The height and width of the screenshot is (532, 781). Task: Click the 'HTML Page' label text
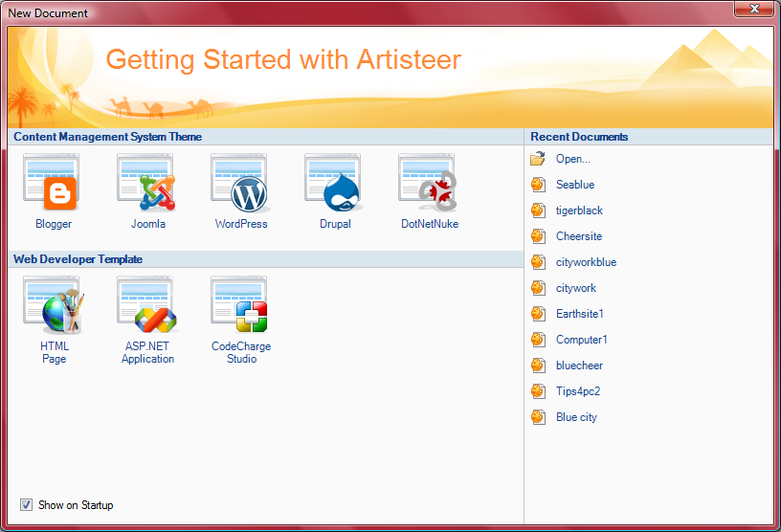55,353
